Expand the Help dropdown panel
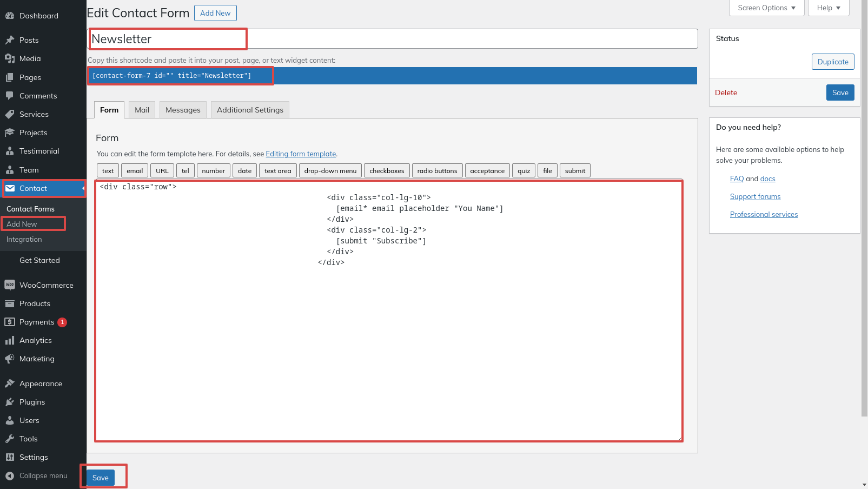 pyautogui.click(x=829, y=8)
